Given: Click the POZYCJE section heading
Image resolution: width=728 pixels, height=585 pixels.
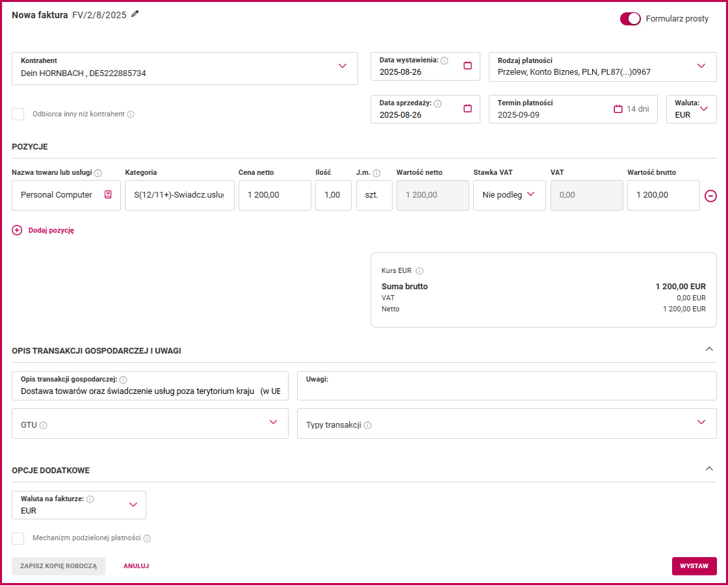Looking at the screenshot, I should pos(30,147).
